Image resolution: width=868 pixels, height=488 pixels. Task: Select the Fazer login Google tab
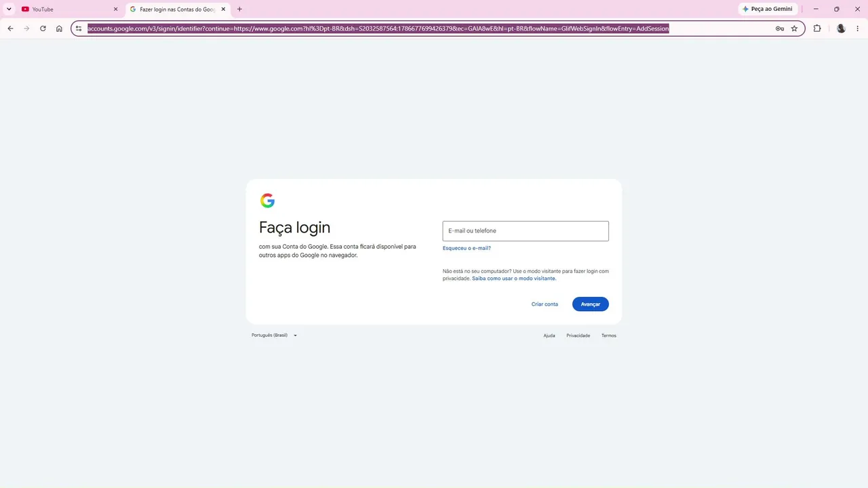tap(178, 9)
